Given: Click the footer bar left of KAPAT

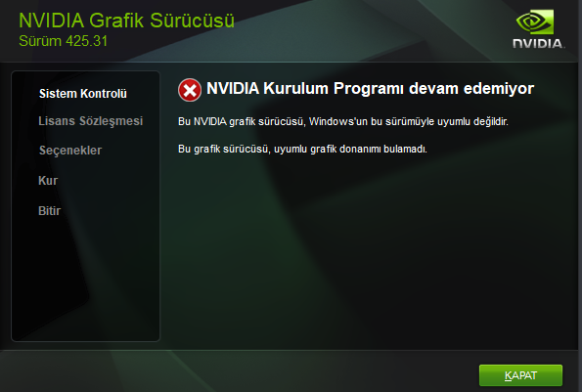Looking at the screenshot, I should [x=238, y=372].
